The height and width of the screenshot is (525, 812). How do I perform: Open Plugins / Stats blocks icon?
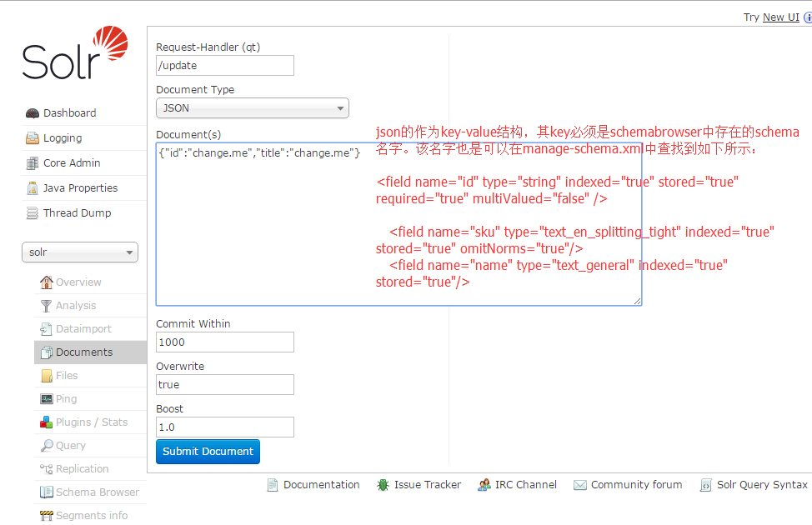tap(46, 422)
